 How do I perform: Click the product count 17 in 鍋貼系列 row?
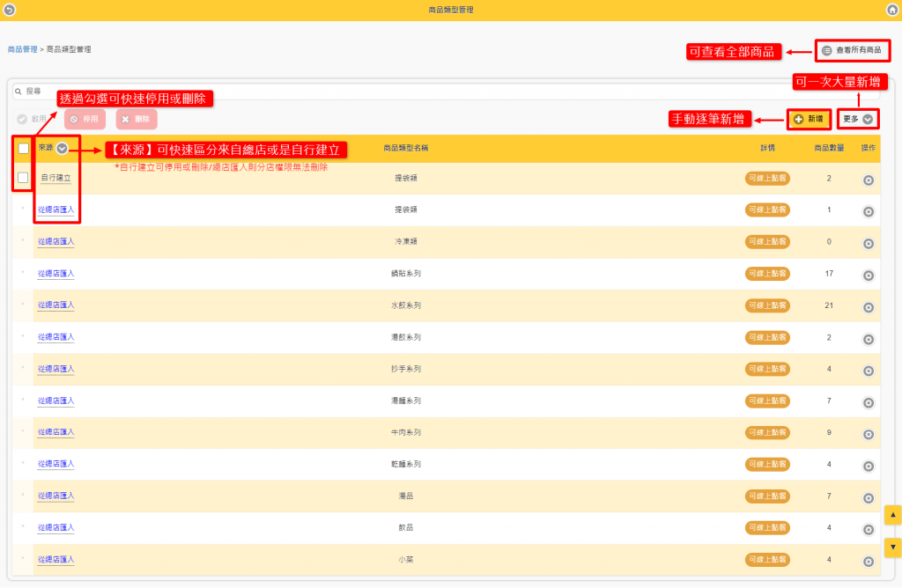tap(828, 274)
